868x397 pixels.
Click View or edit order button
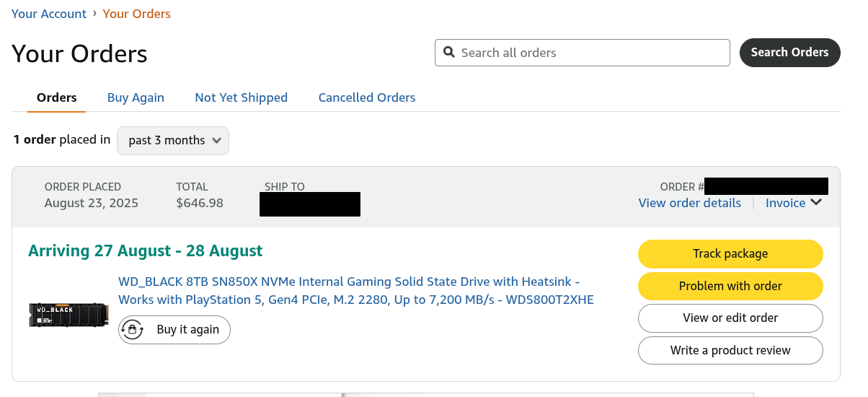click(x=730, y=318)
